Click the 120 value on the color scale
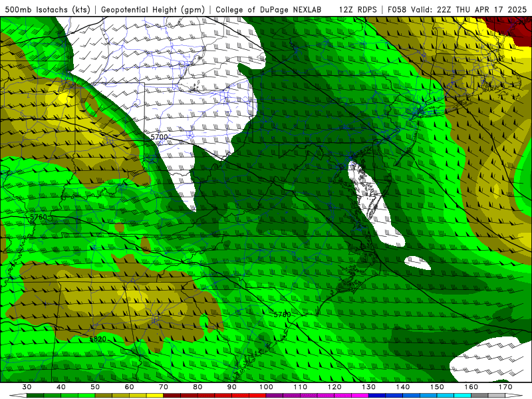The width and height of the screenshot is (532, 399). coord(334,387)
